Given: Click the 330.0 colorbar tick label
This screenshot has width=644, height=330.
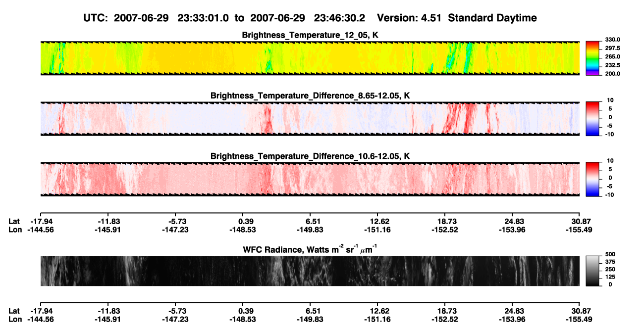Looking at the screenshot, I should 612,40.
